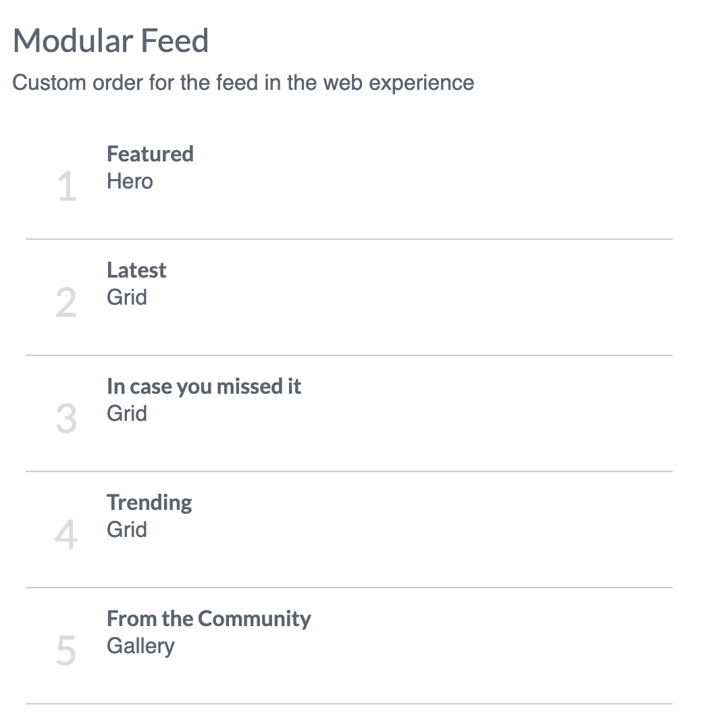Open the From the Community module
The width and height of the screenshot is (728, 720).
(209, 619)
